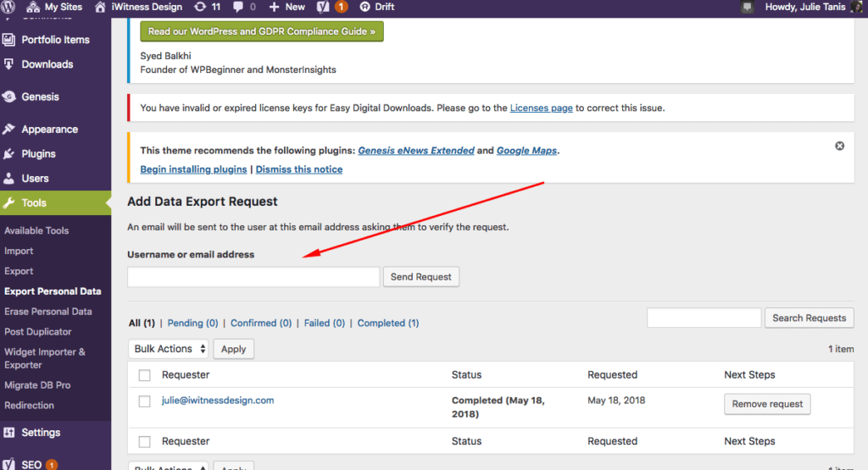Open Erase Personal Data submenu item
868x470 pixels.
48,312
